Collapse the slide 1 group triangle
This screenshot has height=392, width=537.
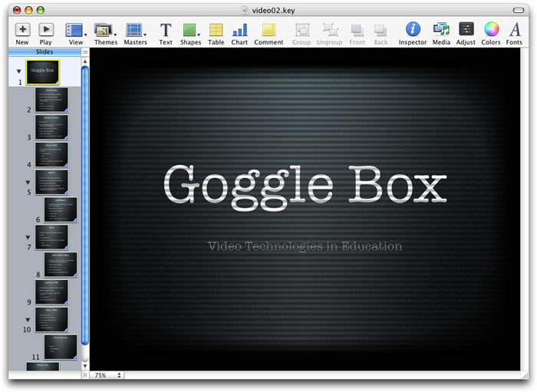[x=19, y=71]
